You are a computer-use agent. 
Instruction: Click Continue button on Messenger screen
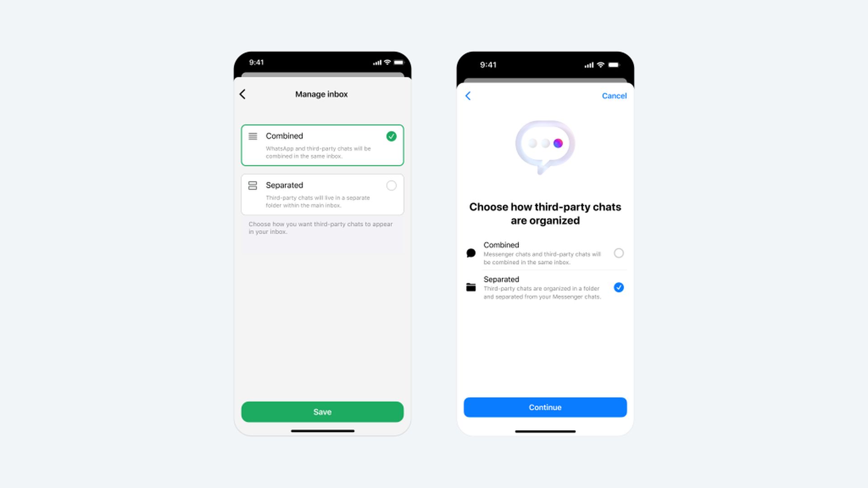click(545, 407)
